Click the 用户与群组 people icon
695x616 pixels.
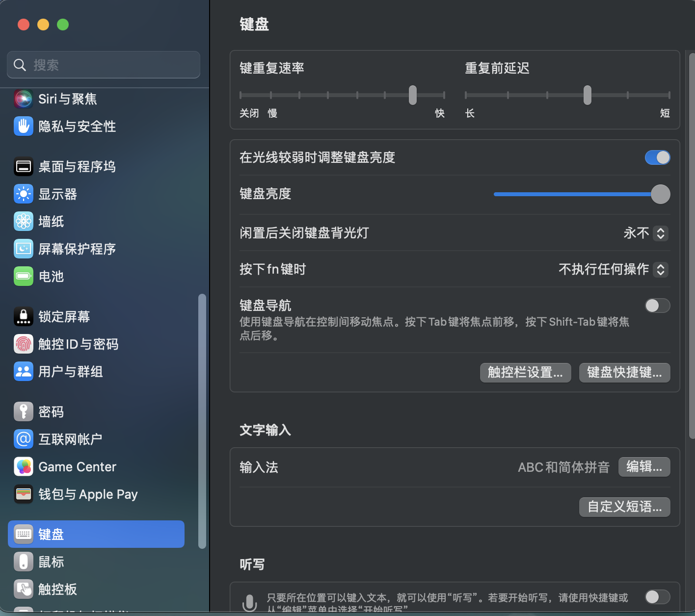click(x=23, y=372)
